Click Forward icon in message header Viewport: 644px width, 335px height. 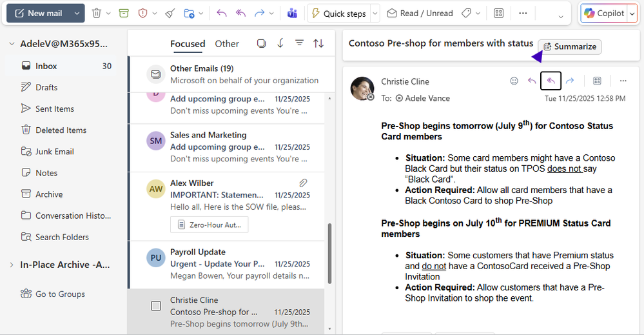click(x=570, y=81)
